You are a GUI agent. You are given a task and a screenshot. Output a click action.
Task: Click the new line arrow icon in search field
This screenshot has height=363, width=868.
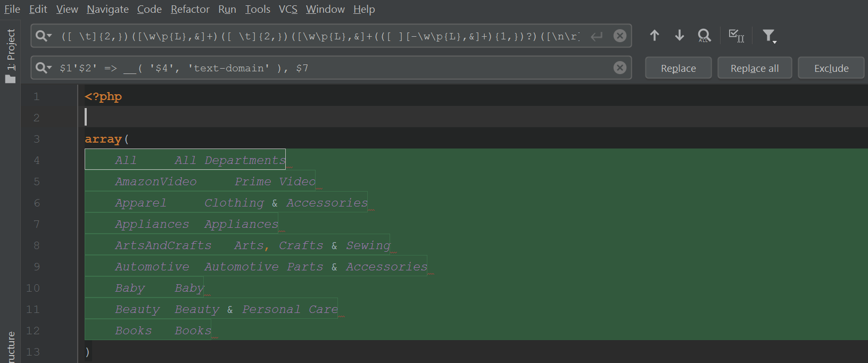coord(597,36)
